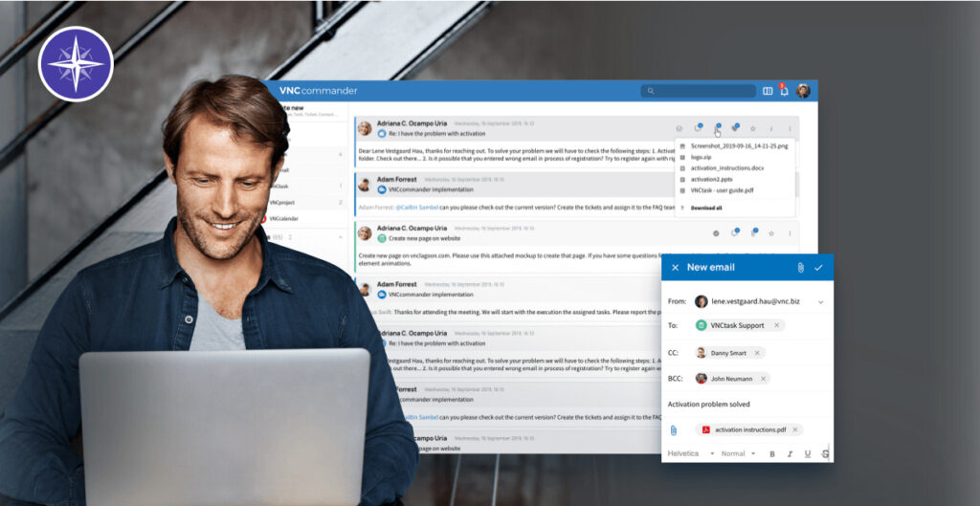Screen dimensions: 980x506
Task: Click paperclip attach icon in New email header
Action: tap(800, 268)
